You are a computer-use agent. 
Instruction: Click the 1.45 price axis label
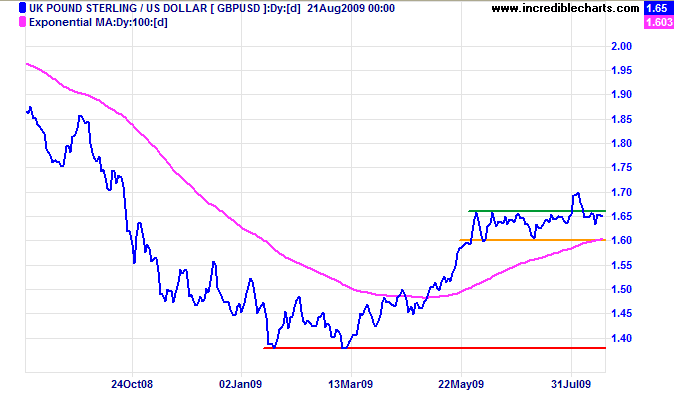[621, 314]
